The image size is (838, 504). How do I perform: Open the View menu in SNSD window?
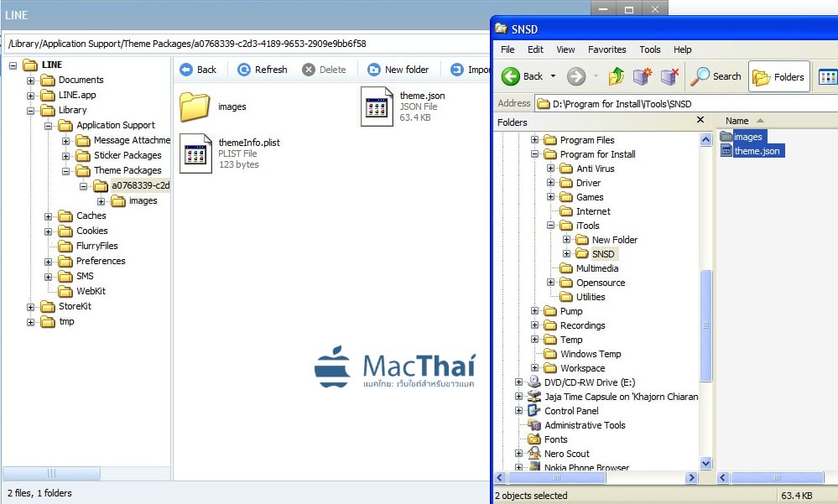[565, 49]
